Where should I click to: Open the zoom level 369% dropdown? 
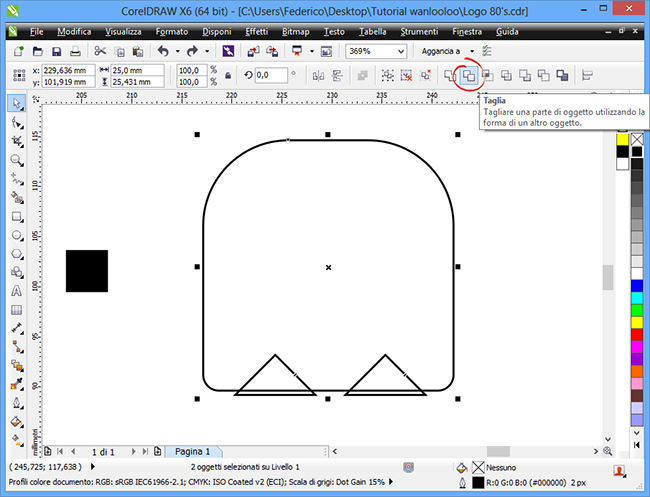coord(376,51)
